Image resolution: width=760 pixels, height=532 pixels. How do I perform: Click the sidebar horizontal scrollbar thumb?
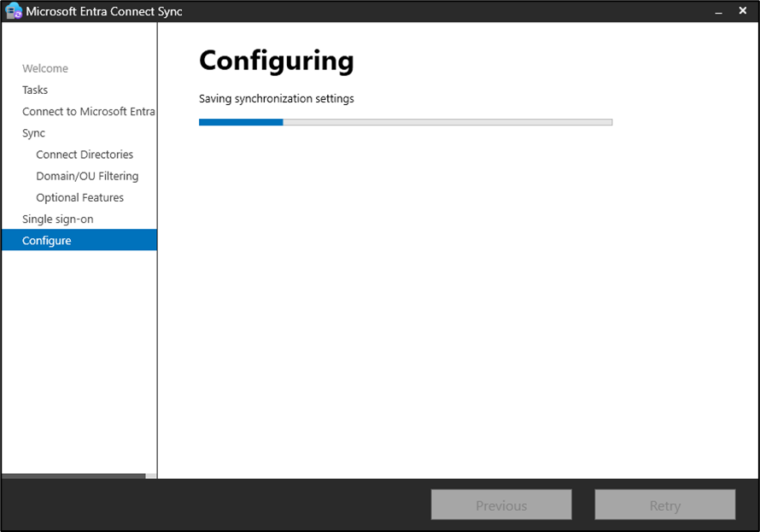[73, 476]
